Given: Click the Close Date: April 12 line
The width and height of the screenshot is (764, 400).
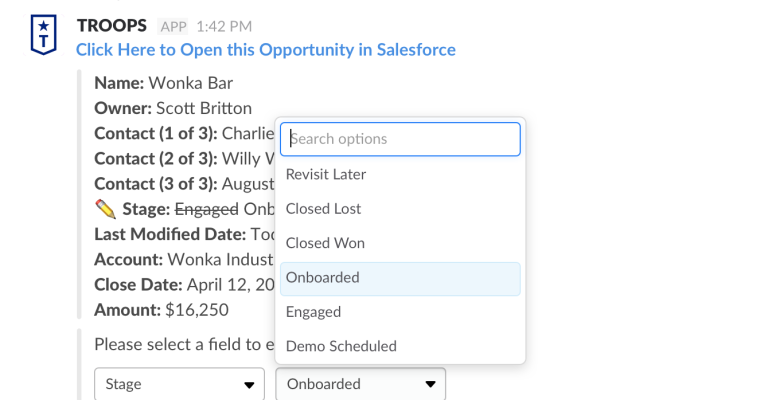Looking at the screenshot, I should point(180,285).
